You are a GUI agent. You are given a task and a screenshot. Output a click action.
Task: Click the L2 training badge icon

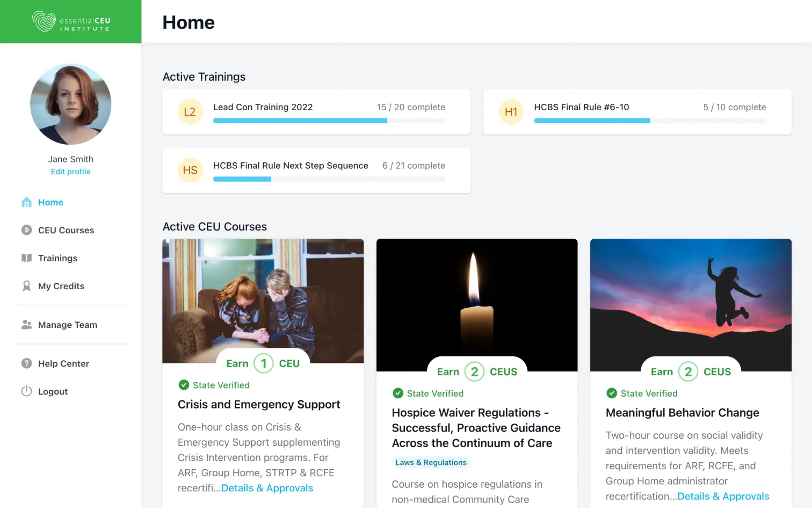[190, 112]
